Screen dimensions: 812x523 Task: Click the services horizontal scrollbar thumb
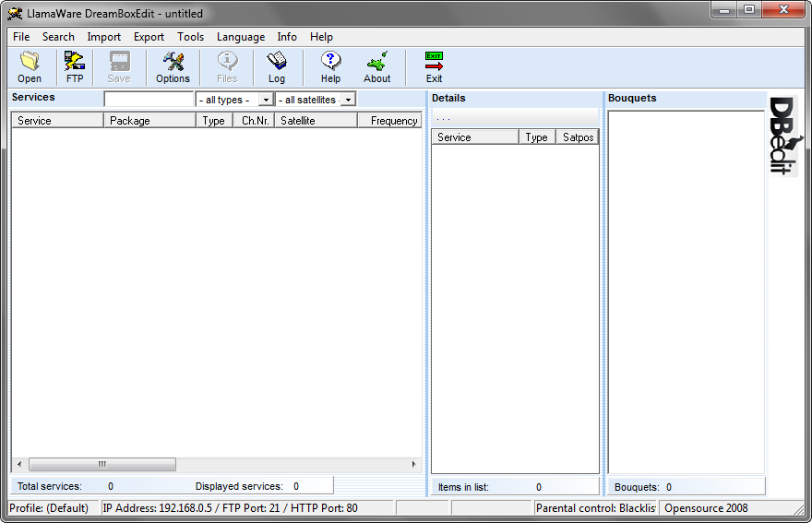click(x=102, y=465)
